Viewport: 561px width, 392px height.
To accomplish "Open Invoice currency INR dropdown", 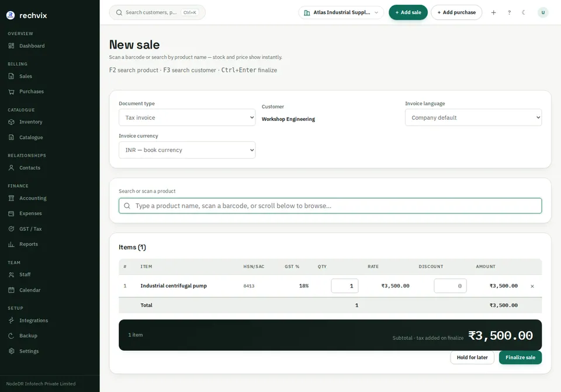I will pyautogui.click(x=187, y=150).
